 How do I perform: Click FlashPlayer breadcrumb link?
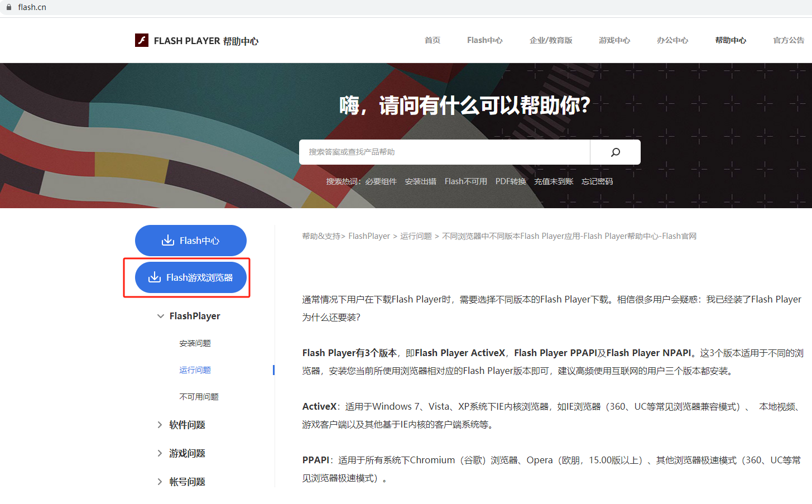pos(369,236)
